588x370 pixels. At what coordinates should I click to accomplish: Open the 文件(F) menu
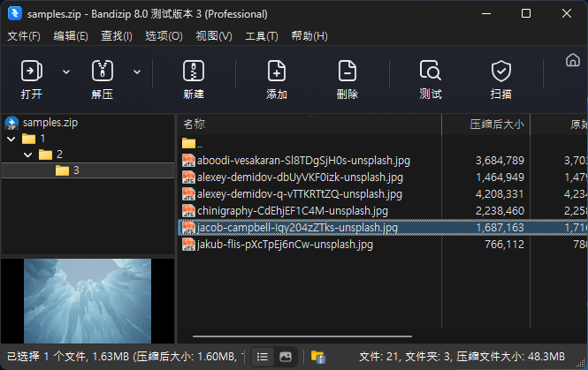point(24,36)
